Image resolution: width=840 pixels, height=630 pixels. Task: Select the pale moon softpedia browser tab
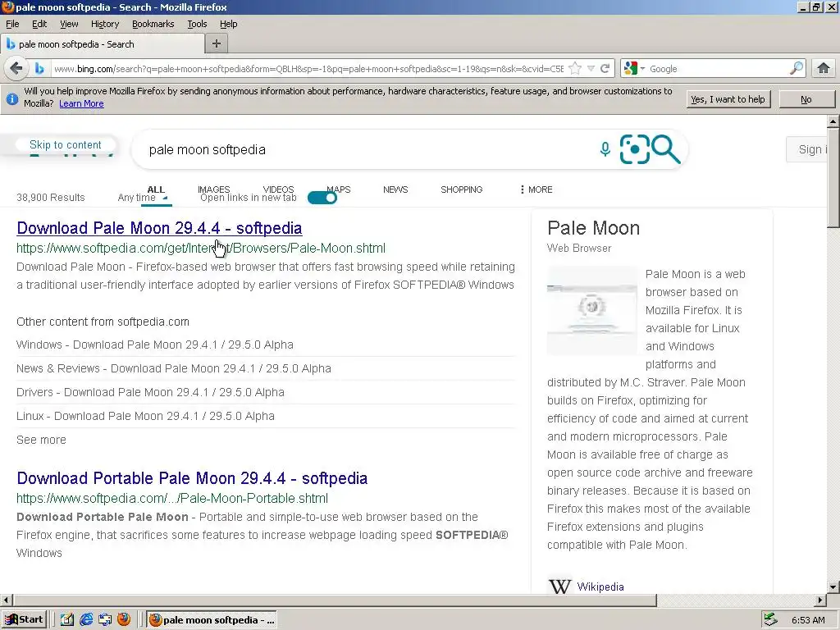point(102,44)
